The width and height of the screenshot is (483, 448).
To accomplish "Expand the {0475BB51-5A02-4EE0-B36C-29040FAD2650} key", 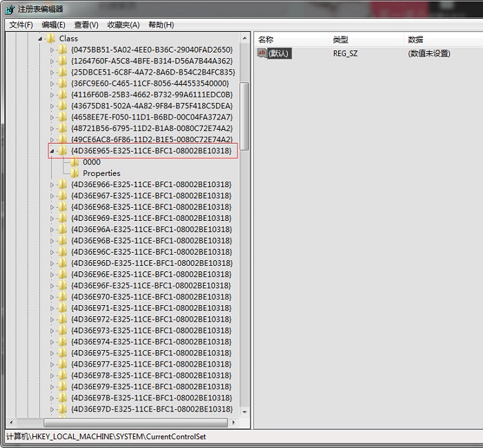I will pyautogui.click(x=52, y=50).
